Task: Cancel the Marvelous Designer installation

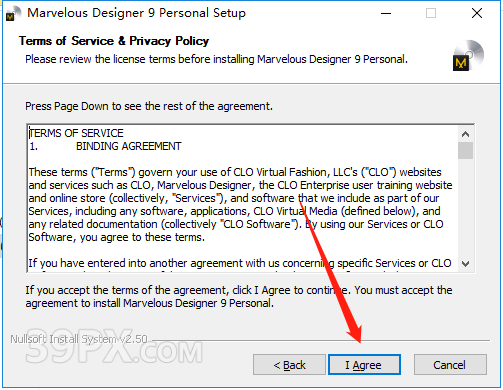Action: (x=450, y=365)
